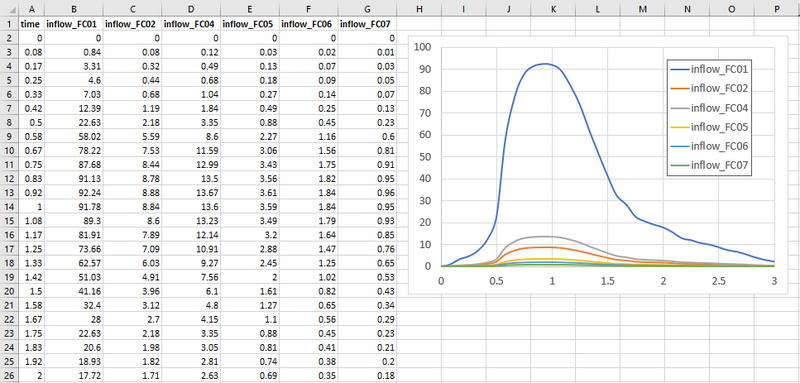Click inflow_FC02 legend entry in chart
Screen dimensions: 800x383
tap(709, 88)
